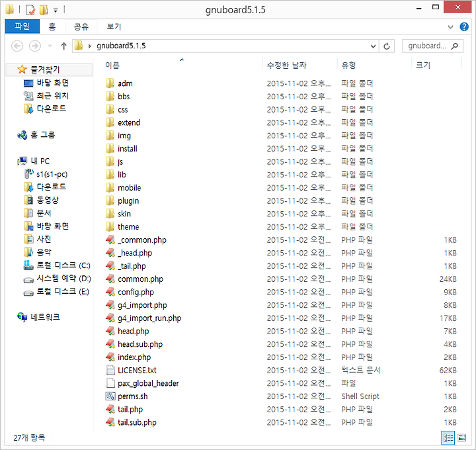Sort by 크기 column header
Image resolution: width=476 pixels, height=450 pixels.
pos(423,65)
